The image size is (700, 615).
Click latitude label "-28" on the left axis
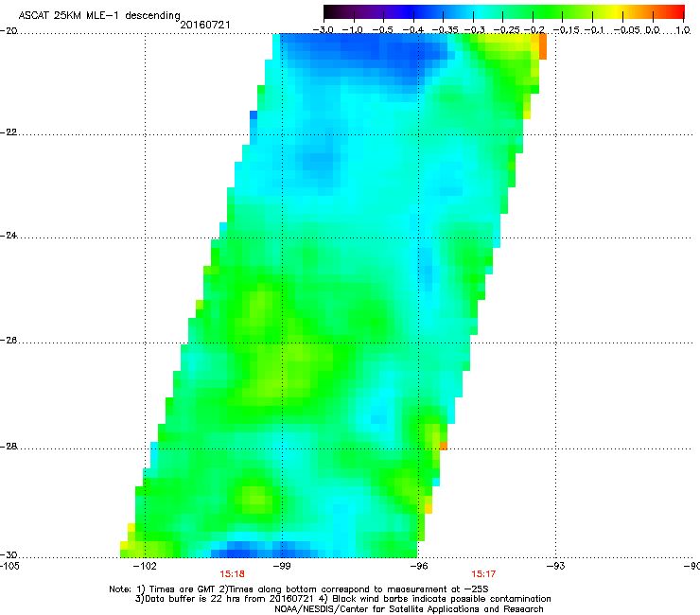(x=9, y=447)
